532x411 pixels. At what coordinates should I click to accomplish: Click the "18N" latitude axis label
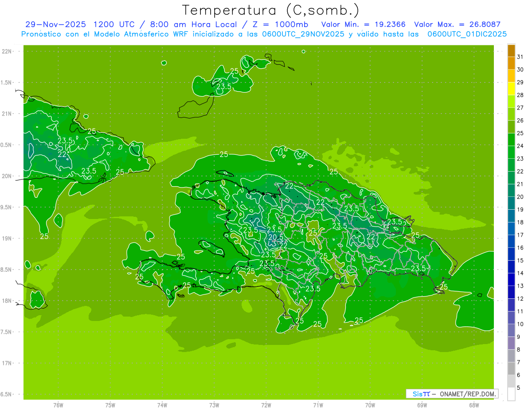6,301
